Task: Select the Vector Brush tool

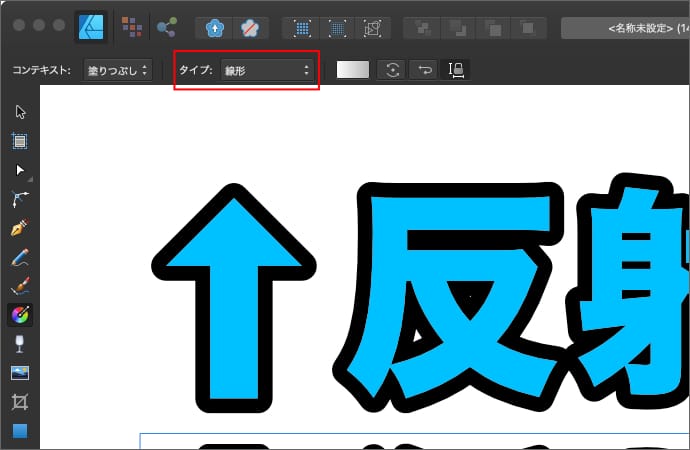Action: (20, 286)
